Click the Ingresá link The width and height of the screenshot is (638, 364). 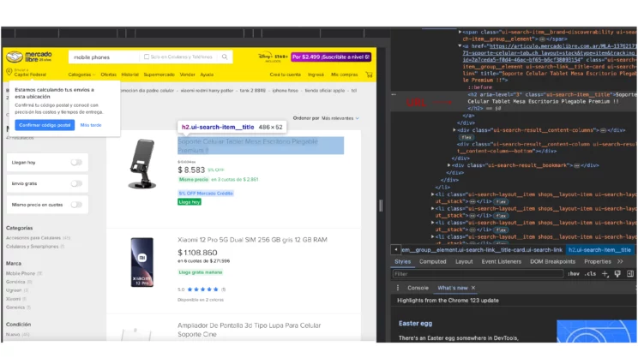[316, 75]
